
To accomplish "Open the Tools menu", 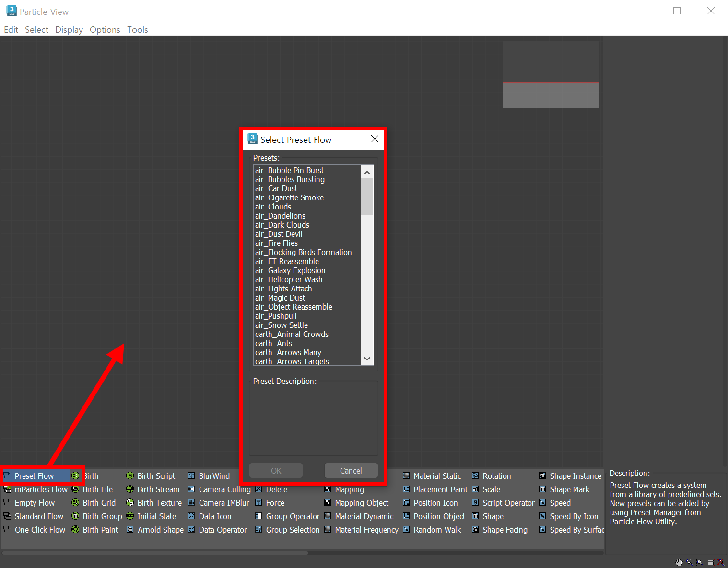I will (138, 30).
